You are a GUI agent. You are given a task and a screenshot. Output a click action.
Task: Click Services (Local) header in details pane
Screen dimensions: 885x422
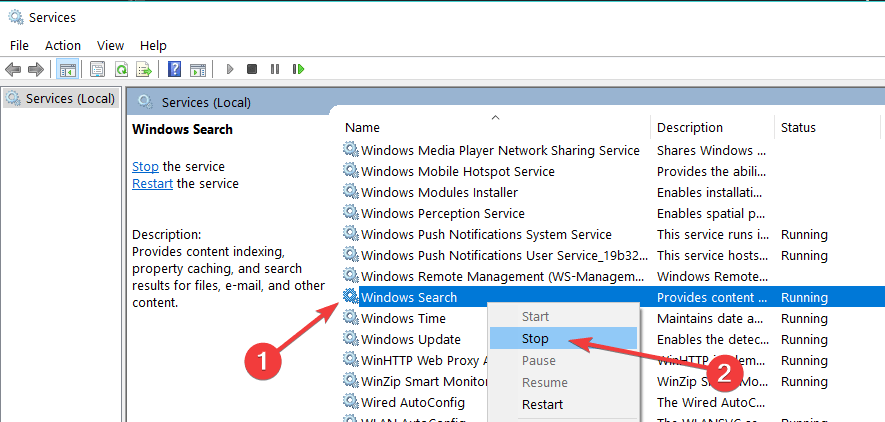pyautogui.click(x=206, y=102)
